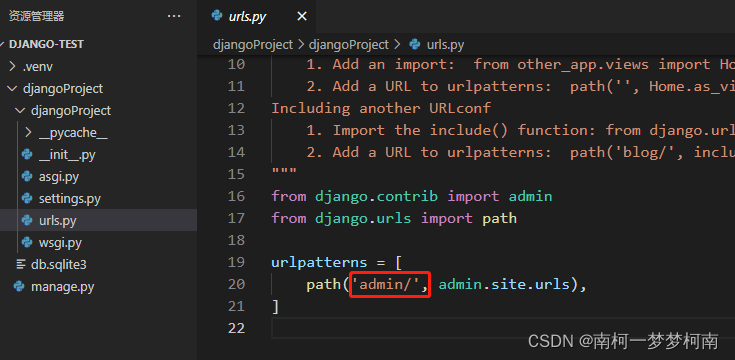The height and width of the screenshot is (360, 735).
Task: Click 'django.contrib' on line 16
Action: click(376, 196)
